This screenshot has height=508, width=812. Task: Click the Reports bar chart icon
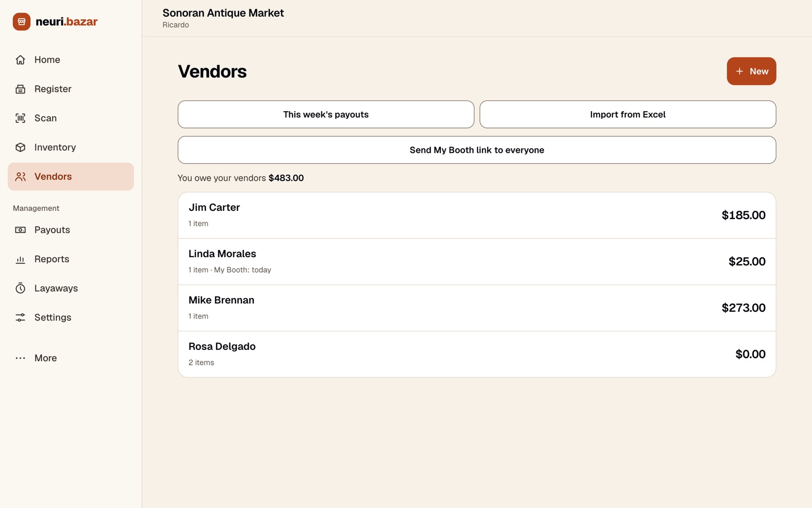click(20, 259)
